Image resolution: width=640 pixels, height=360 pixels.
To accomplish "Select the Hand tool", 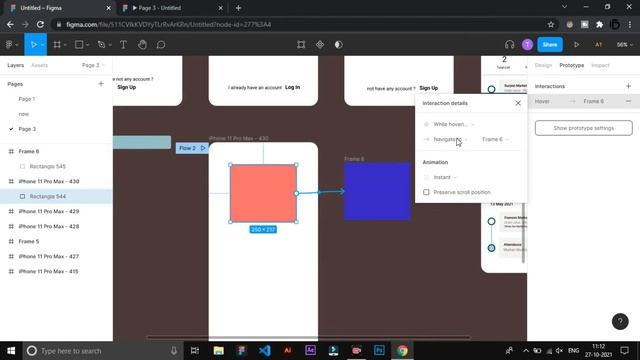I will 142,44.
